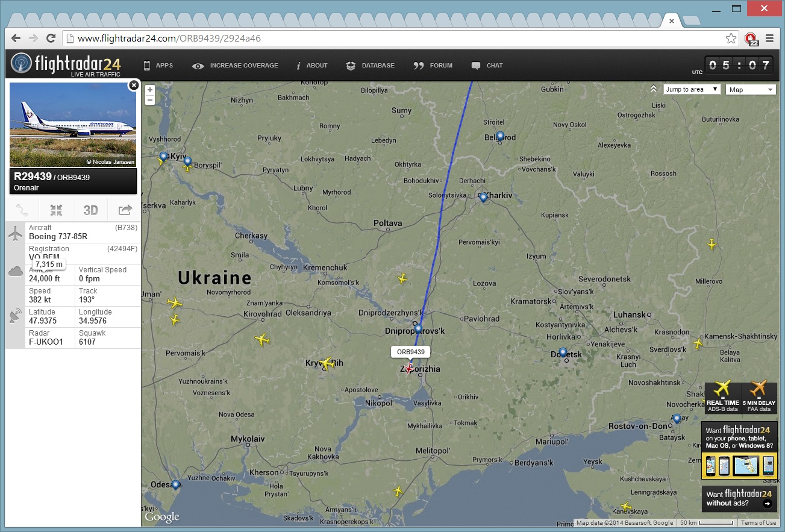The height and width of the screenshot is (532, 785).
Task: Click the Kharkiv airport pin marker
Action: [x=483, y=196]
